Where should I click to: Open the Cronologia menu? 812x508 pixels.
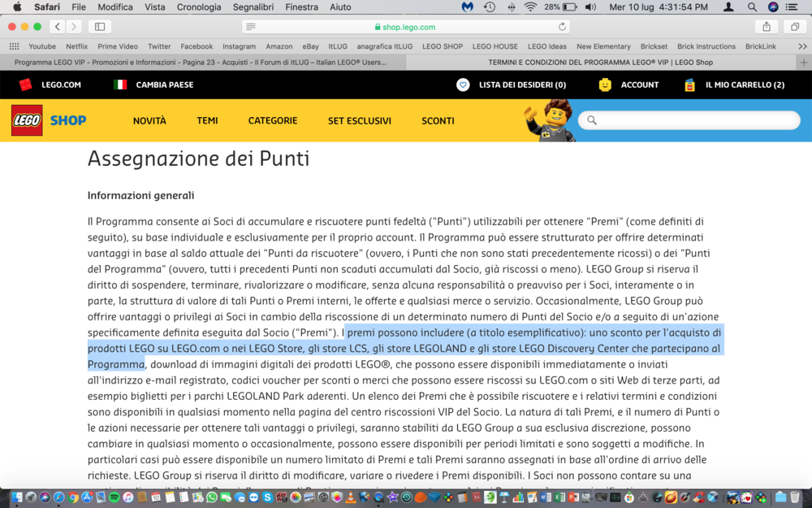click(x=199, y=7)
